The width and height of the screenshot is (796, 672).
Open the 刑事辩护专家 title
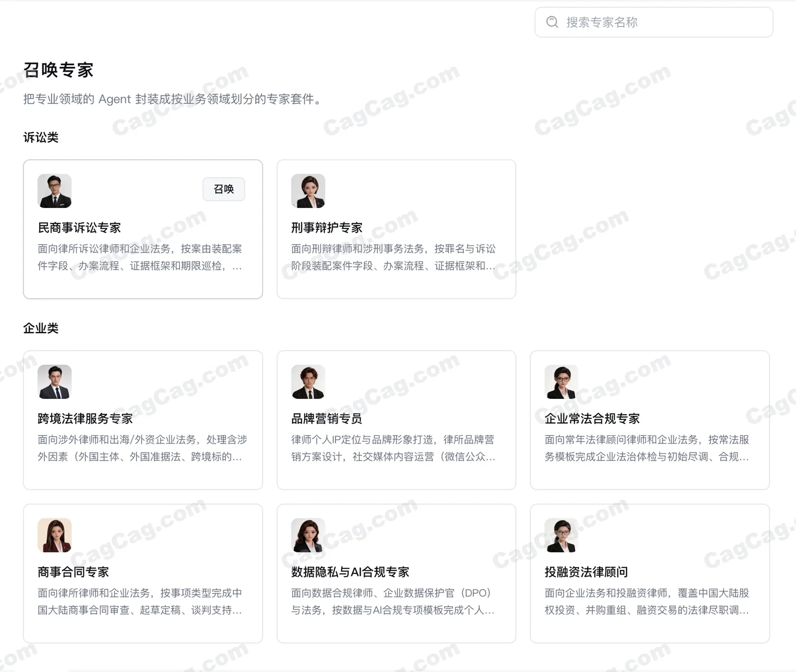[x=327, y=228]
